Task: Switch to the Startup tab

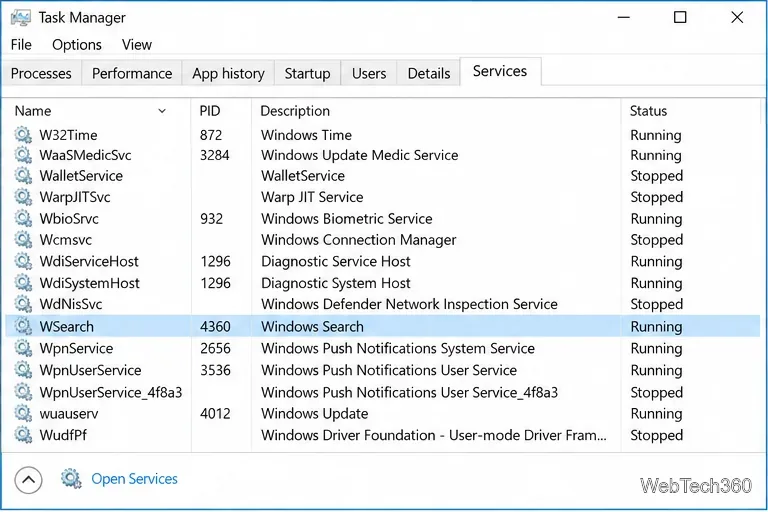Action: [x=308, y=73]
